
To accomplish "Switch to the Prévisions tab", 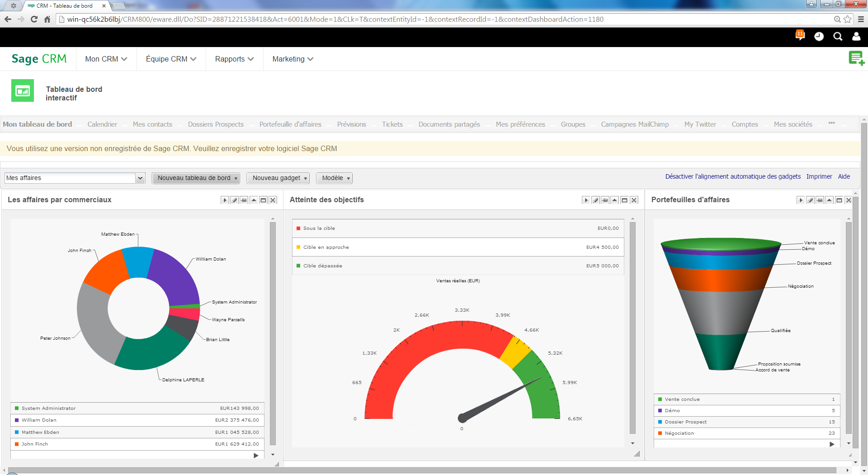I will (352, 124).
